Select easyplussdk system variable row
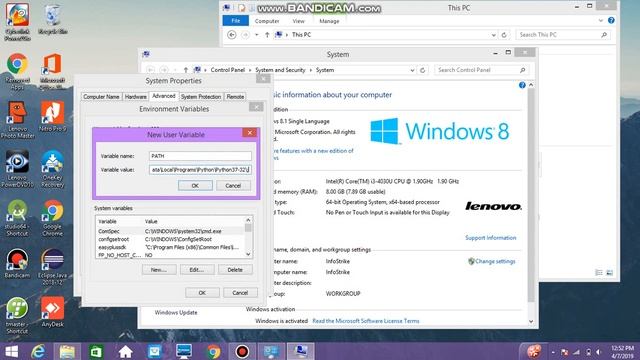Viewport: 640px width, 360px height. click(170, 247)
